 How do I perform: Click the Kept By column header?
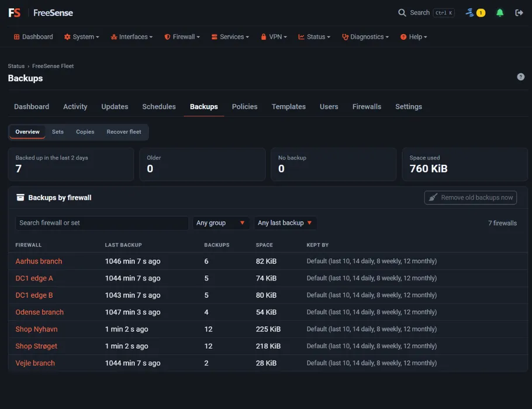tap(317, 245)
